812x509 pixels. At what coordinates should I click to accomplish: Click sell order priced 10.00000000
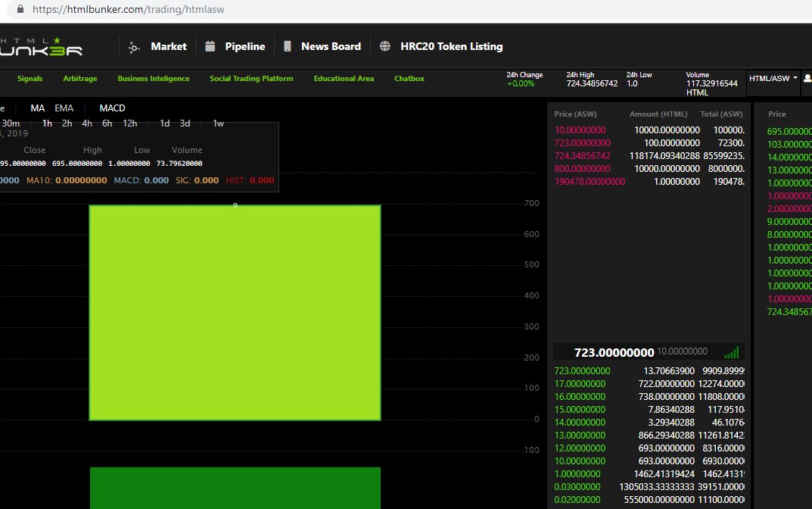[x=649, y=130]
